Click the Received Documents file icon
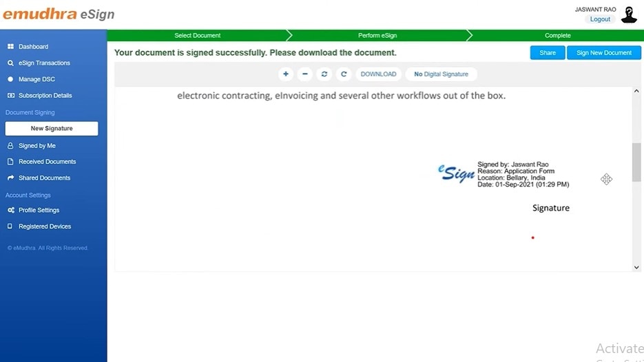This screenshot has height=362, width=644. tap(11, 162)
